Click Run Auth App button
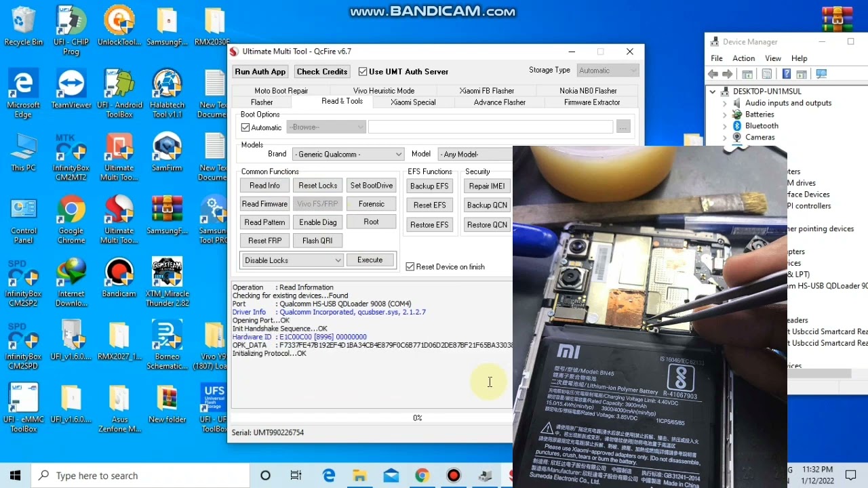The width and height of the screenshot is (868, 488). tap(260, 71)
